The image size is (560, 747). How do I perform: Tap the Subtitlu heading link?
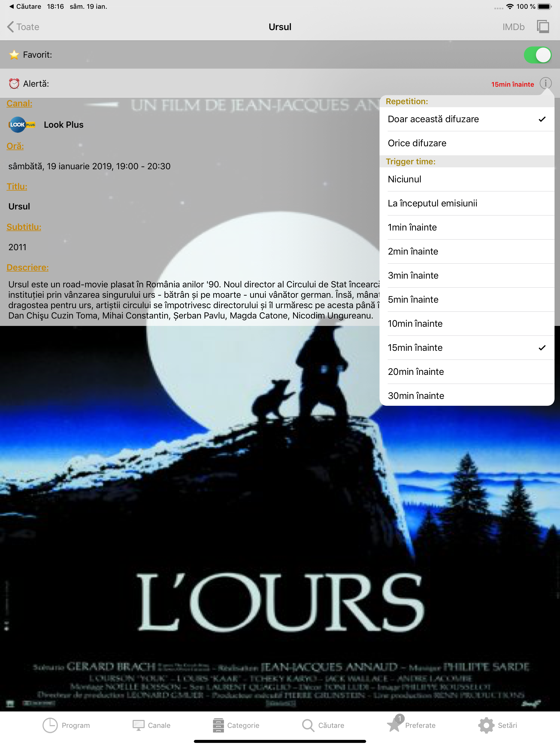[24, 227]
